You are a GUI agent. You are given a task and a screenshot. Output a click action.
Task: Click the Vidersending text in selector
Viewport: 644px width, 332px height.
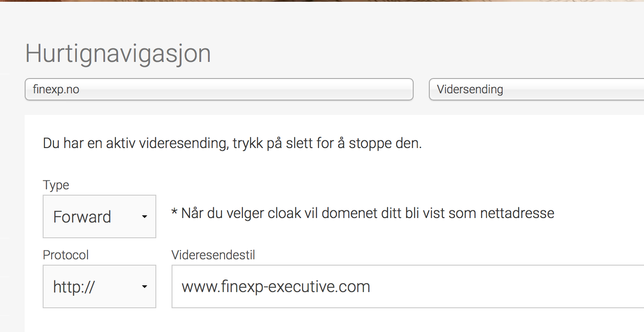(x=470, y=89)
